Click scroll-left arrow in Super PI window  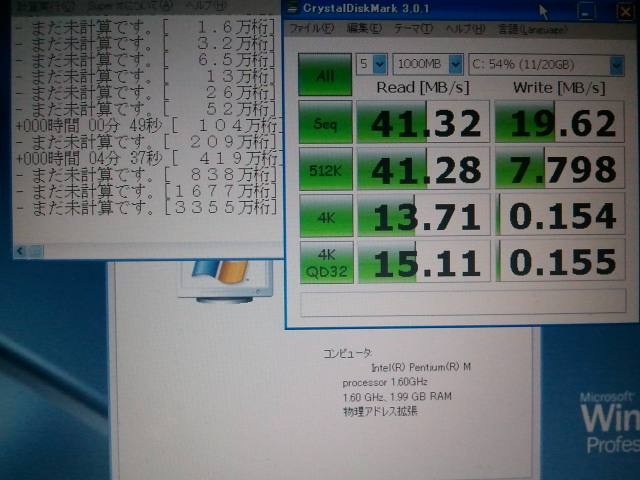coord(20,251)
